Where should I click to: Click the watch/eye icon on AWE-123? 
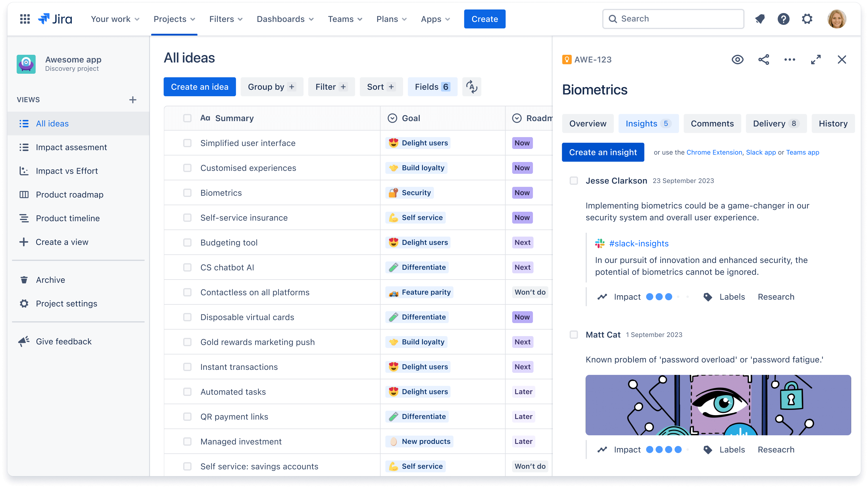click(x=737, y=60)
